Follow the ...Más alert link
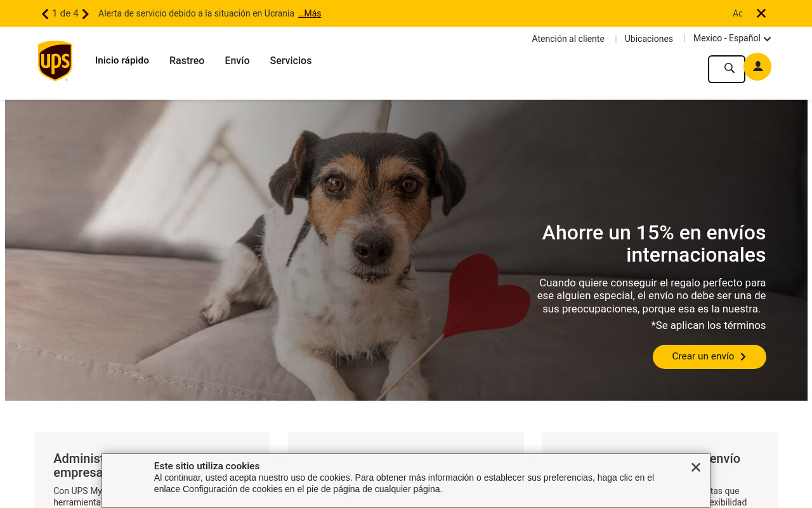This screenshot has width=812, height=508. 310,13
